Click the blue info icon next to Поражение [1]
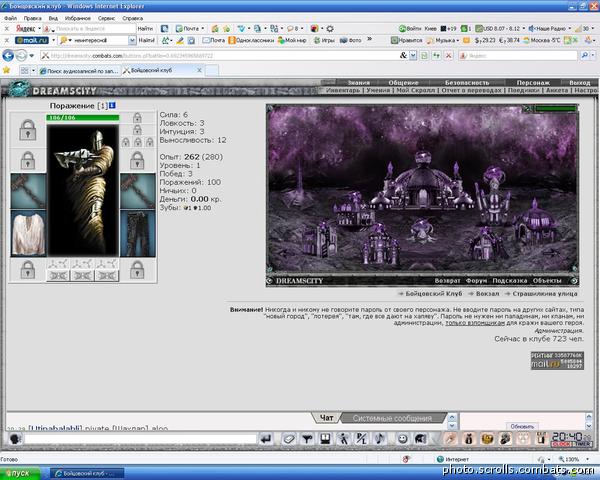Viewport: 600px width, 480px height. pos(112,105)
